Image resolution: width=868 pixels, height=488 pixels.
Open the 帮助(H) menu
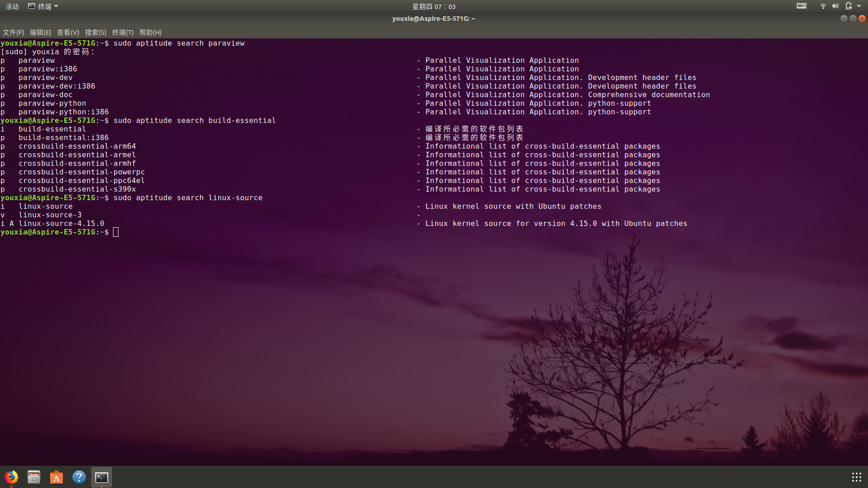(x=150, y=33)
